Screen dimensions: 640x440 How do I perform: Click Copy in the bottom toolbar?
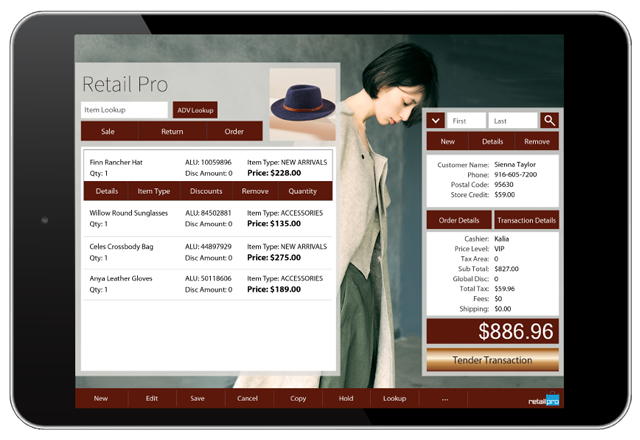[x=298, y=398]
